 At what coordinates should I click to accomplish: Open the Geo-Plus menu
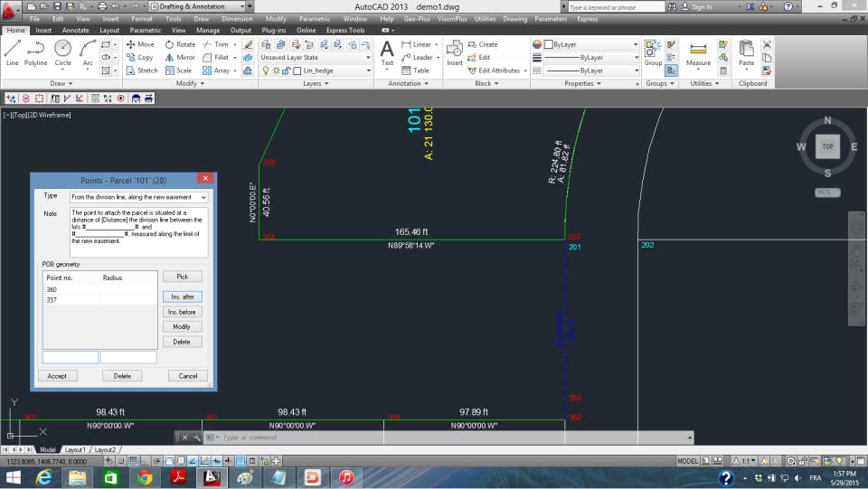pos(418,18)
